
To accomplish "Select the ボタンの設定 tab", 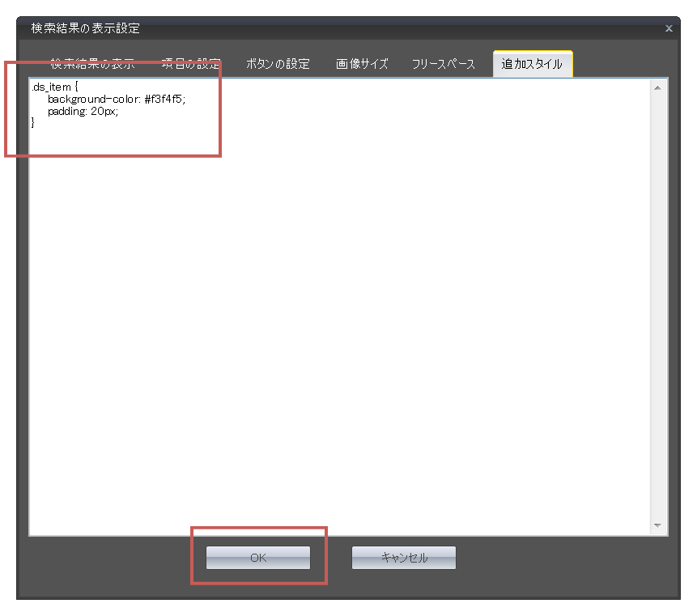I will pos(278,64).
